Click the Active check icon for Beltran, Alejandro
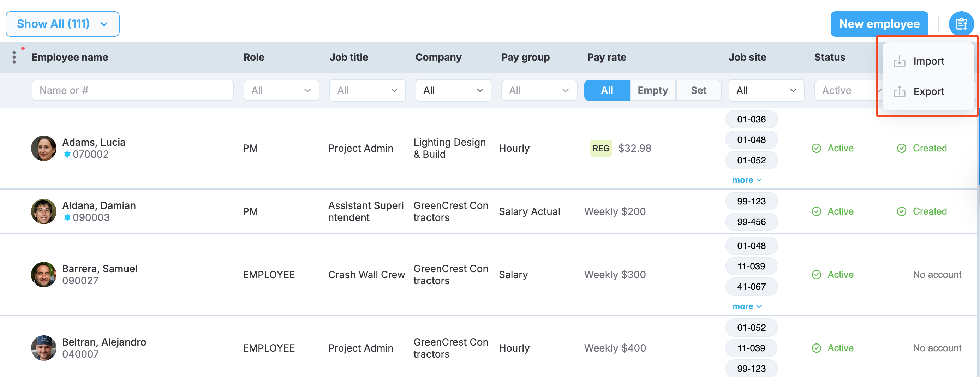The height and width of the screenshot is (377, 980). coord(817,348)
